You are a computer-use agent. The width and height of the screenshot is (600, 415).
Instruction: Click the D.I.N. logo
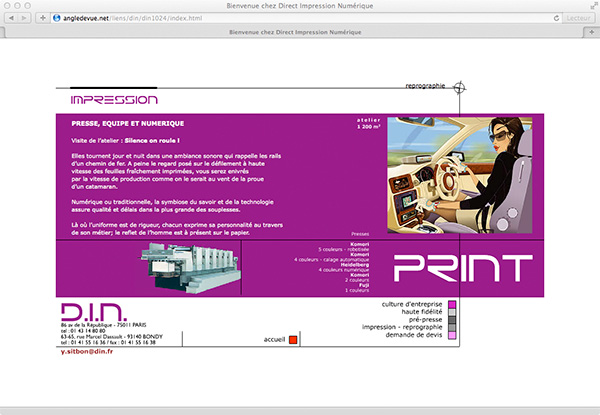click(x=85, y=310)
